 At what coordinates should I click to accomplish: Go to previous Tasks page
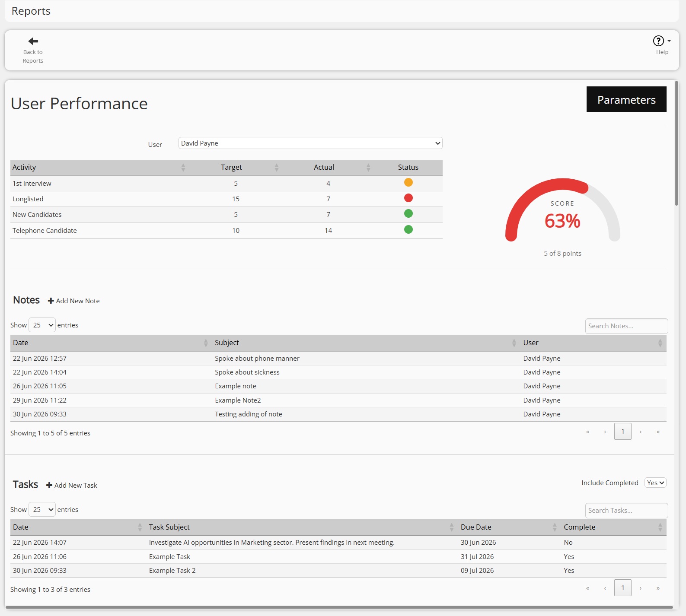click(x=605, y=588)
